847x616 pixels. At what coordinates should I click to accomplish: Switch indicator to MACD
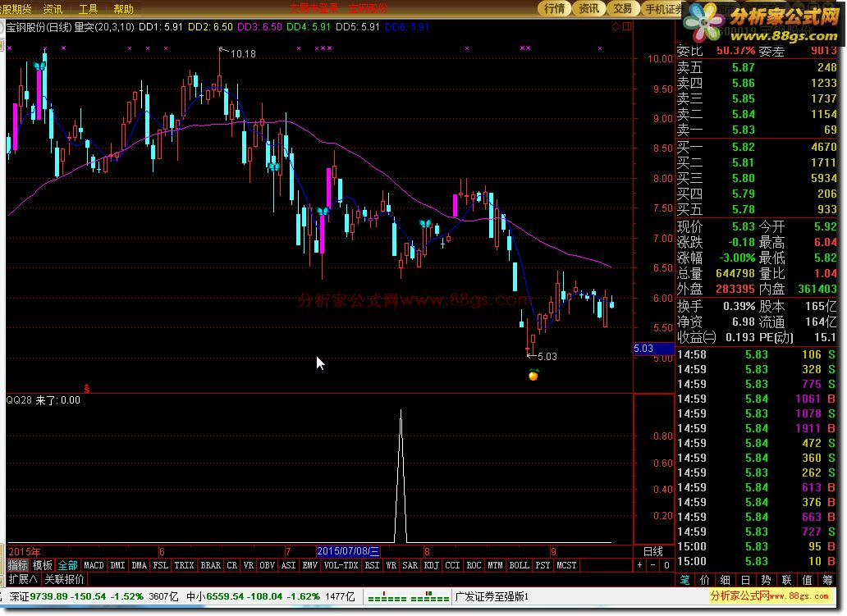pos(94,565)
